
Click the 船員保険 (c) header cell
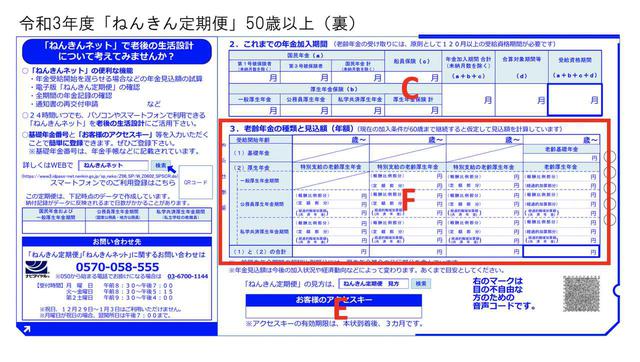pyautogui.click(x=413, y=61)
